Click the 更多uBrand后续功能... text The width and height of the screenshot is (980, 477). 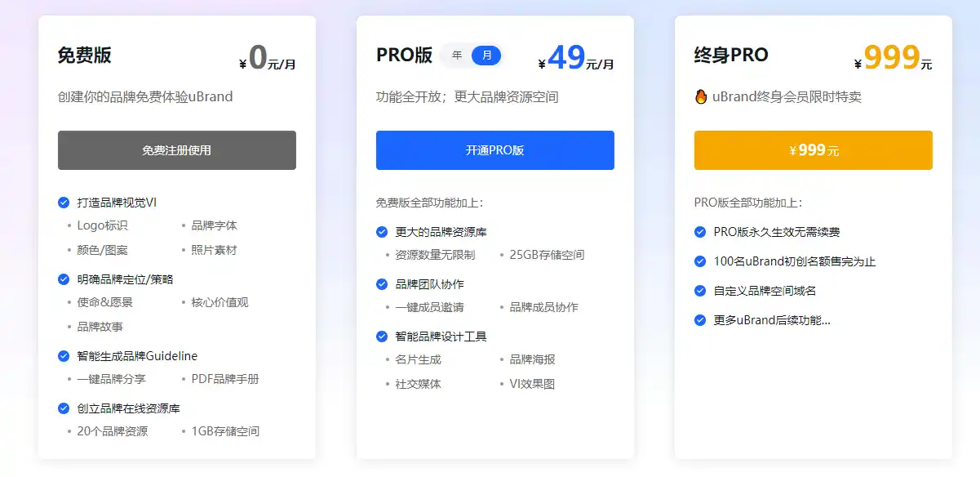tap(772, 320)
